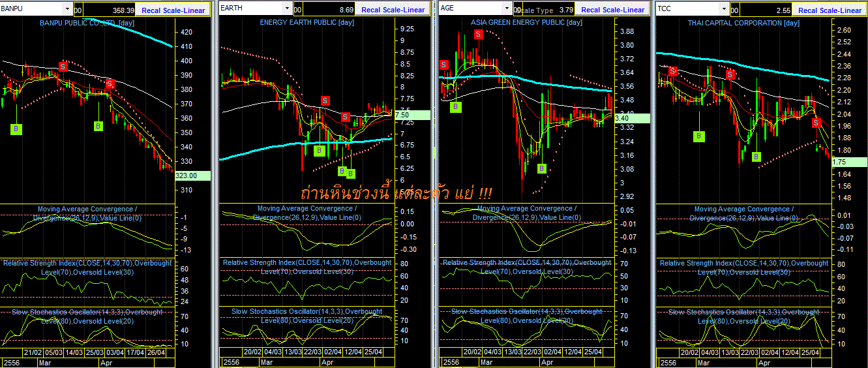Click Recal Scale-Linear on BANPU chart
The image size is (868, 368).
173,10
